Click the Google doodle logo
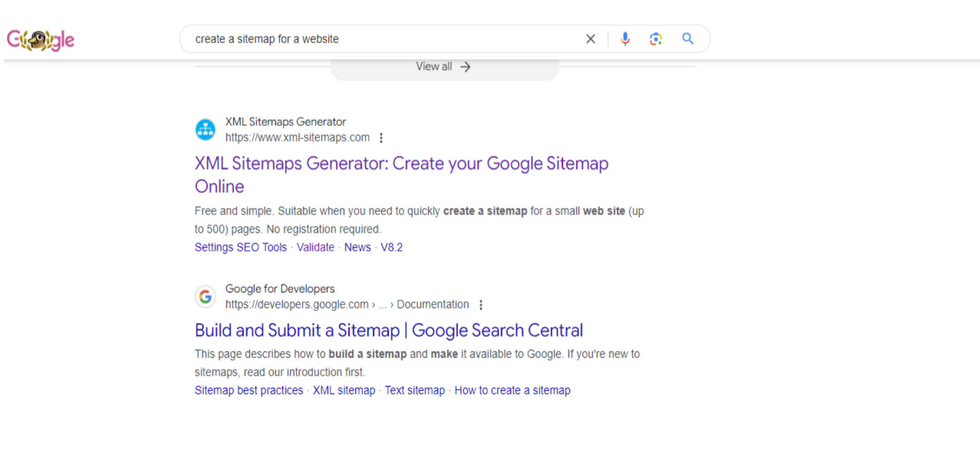980x462 pixels. coord(40,40)
